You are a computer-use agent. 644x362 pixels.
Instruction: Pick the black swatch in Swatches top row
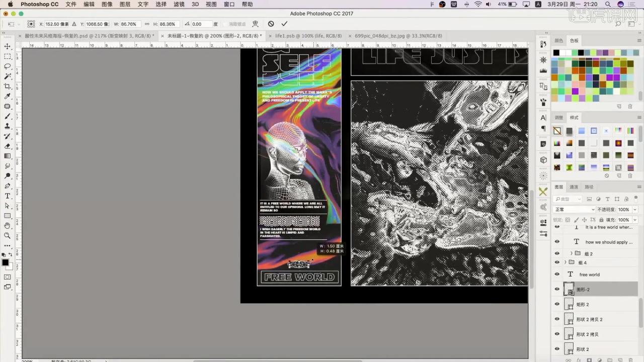pyautogui.click(x=556, y=53)
